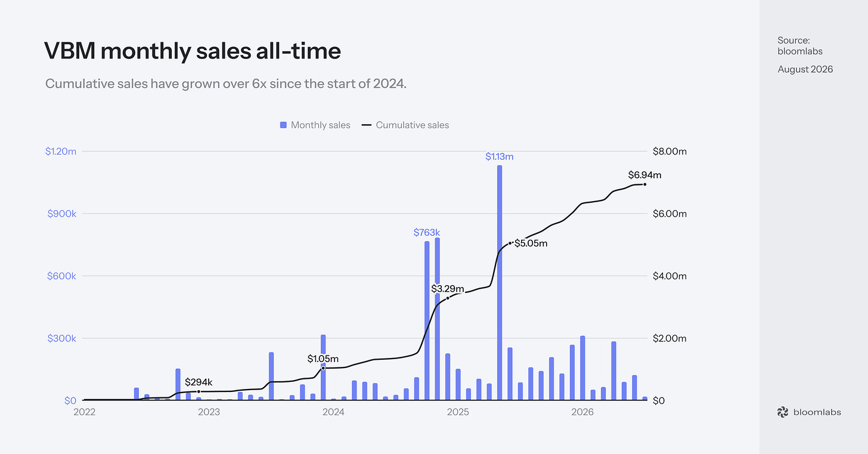Click the bloomlabs source text

click(800, 51)
